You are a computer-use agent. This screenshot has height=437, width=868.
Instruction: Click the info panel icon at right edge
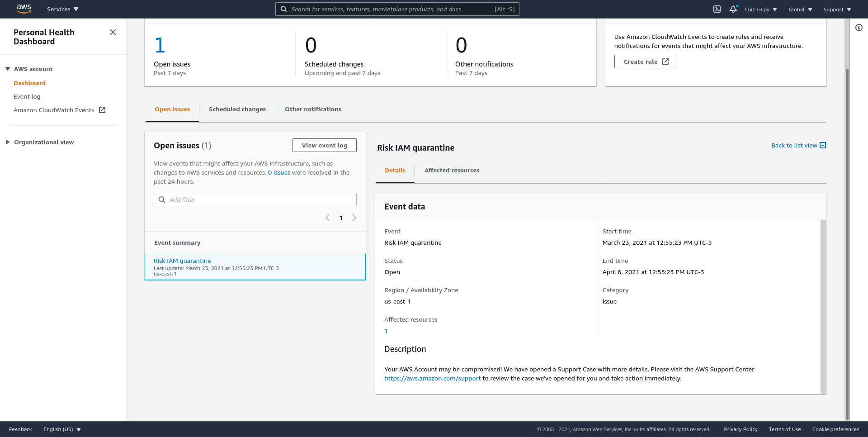[859, 28]
